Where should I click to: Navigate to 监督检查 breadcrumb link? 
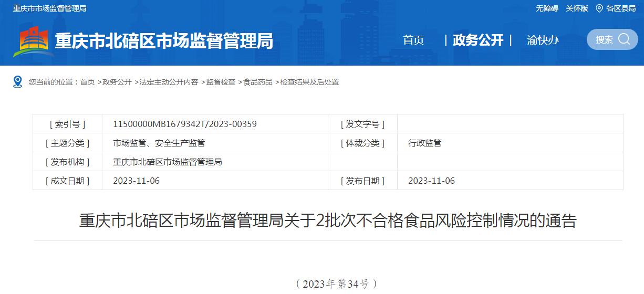pos(221,82)
